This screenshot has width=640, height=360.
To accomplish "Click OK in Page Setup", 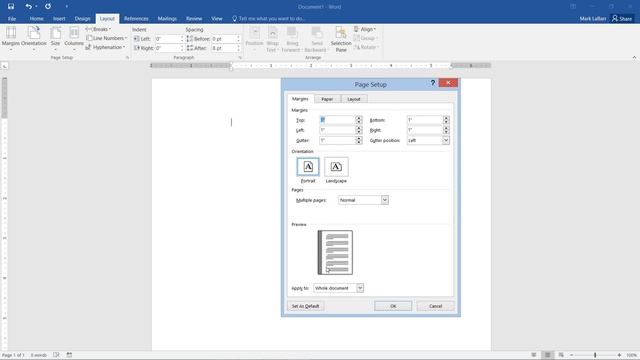I will [x=393, y=306].
